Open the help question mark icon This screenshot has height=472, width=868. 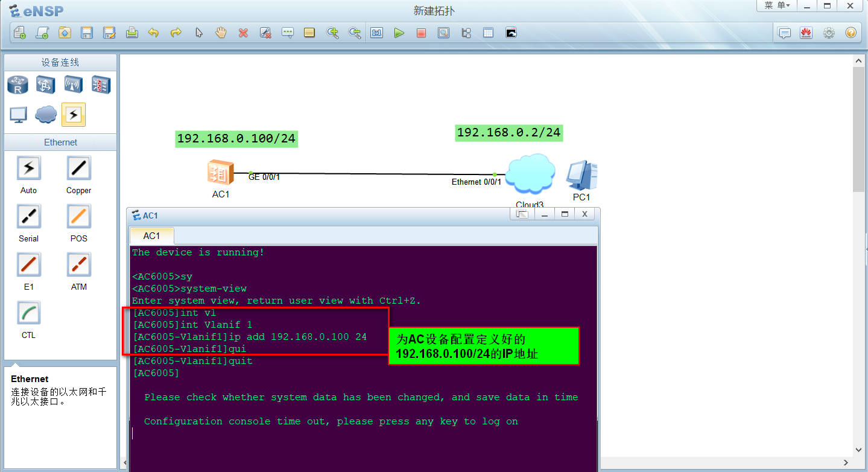851,33
